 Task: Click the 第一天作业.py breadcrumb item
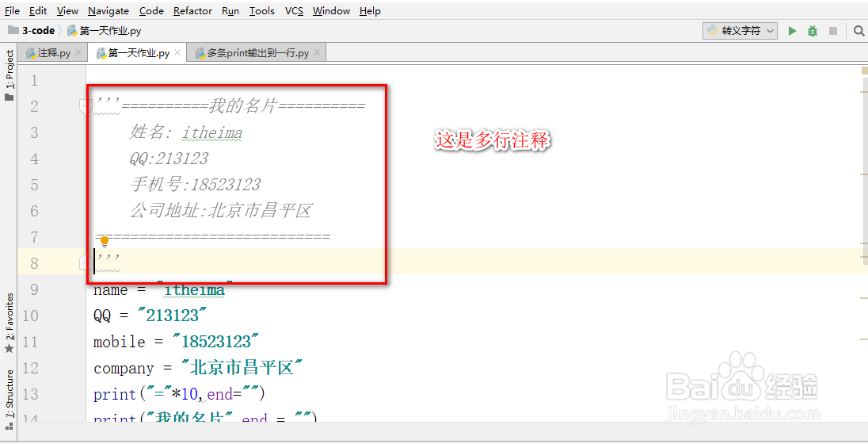click(x=104, y=30)
